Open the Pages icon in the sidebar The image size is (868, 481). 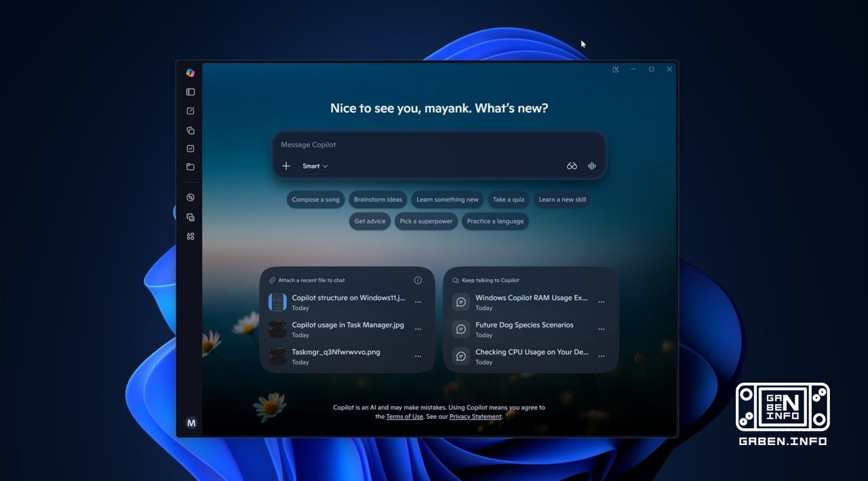click(x=191, y=130)
